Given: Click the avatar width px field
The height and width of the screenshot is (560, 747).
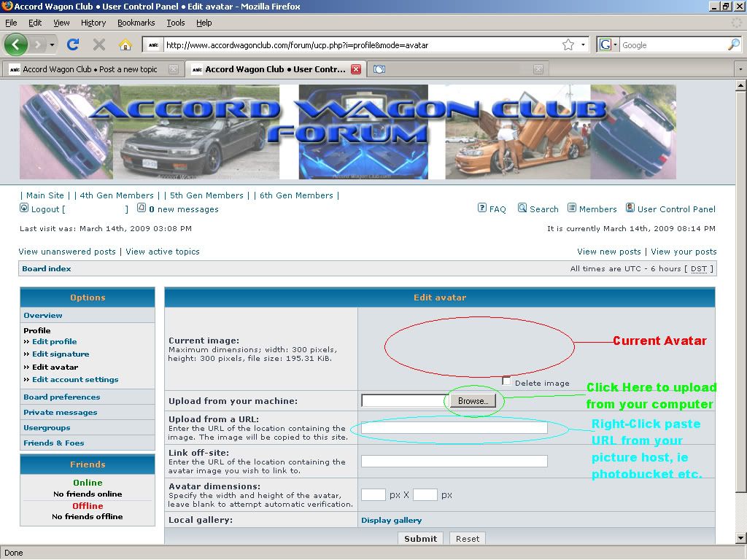Looking at the screenshot, I should click(x=373, y=495).
